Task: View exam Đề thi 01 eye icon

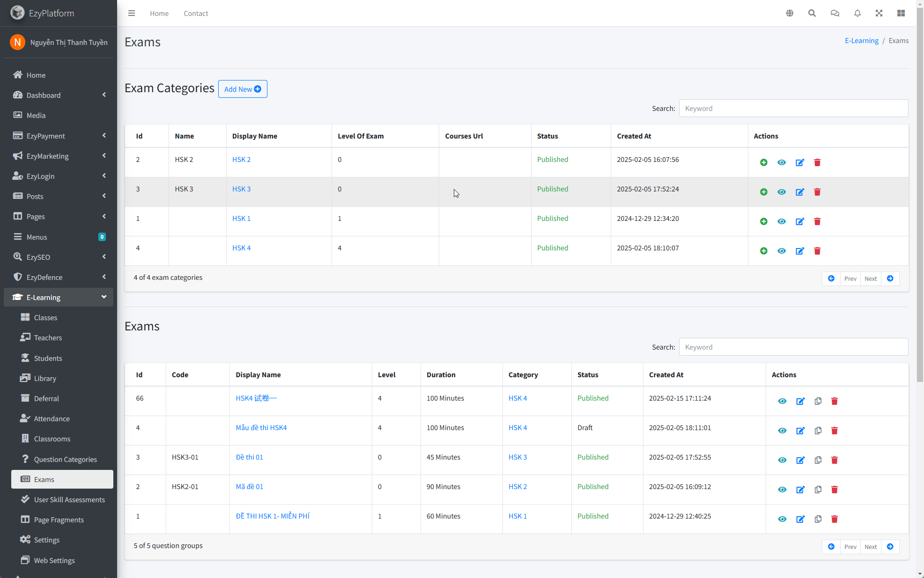Action: point(782,460)
